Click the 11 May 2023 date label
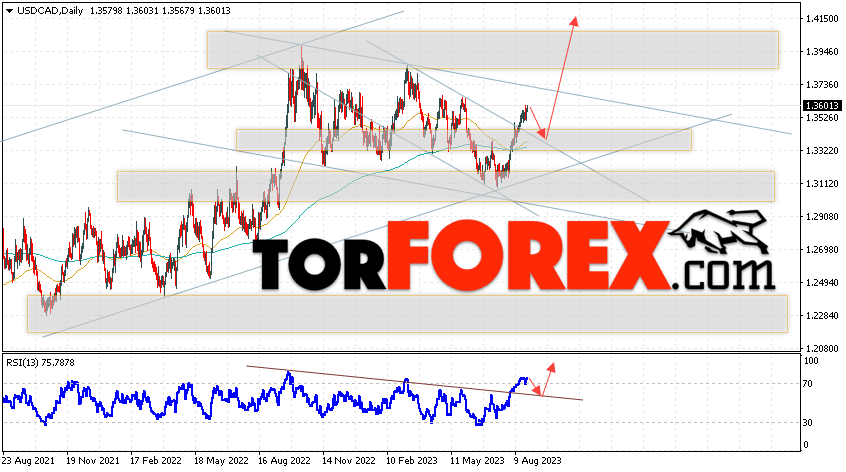Viewport: 846px width, 472px height. tap(477, 461)
